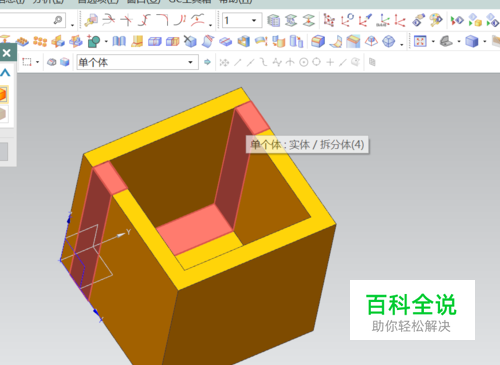500x365 pixels.
Task: Open the 单个体 selection filter dropdown
Action: tap(138, 62)
